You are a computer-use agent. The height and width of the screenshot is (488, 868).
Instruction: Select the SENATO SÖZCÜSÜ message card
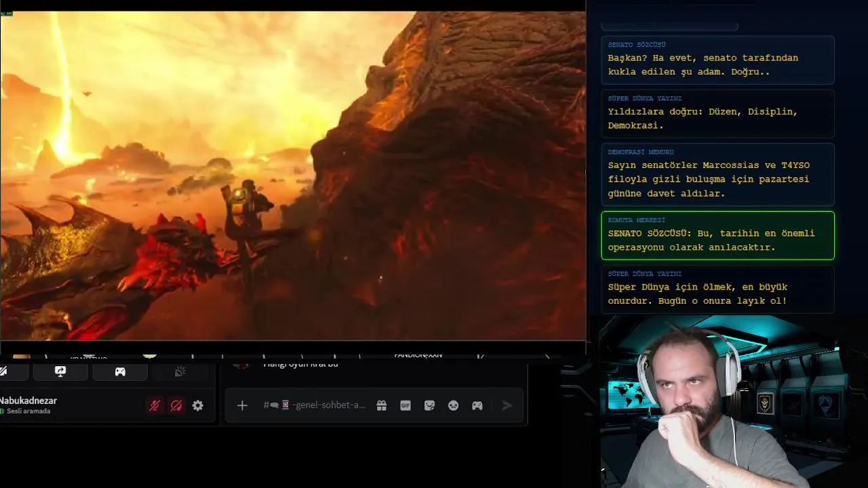[x=717, y=60]
